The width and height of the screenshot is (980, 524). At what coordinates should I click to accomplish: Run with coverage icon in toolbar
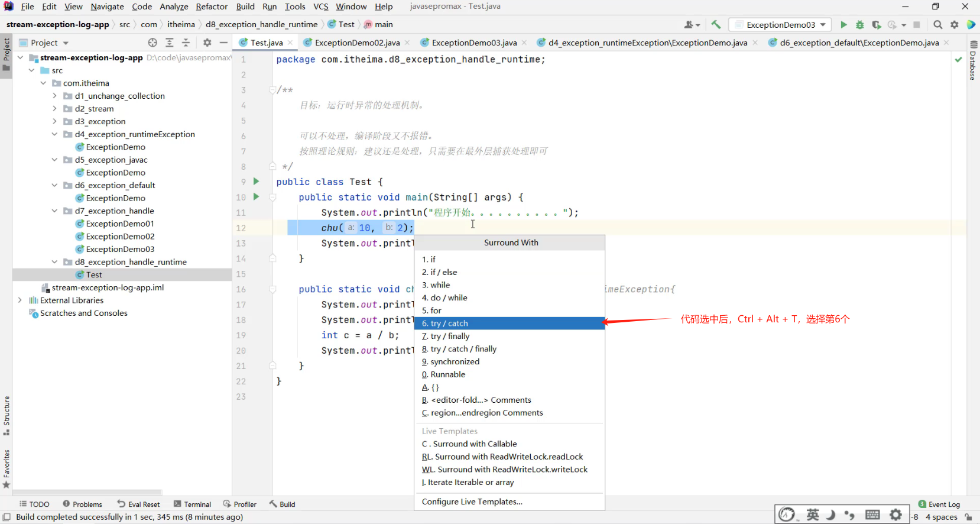point(877,25)
